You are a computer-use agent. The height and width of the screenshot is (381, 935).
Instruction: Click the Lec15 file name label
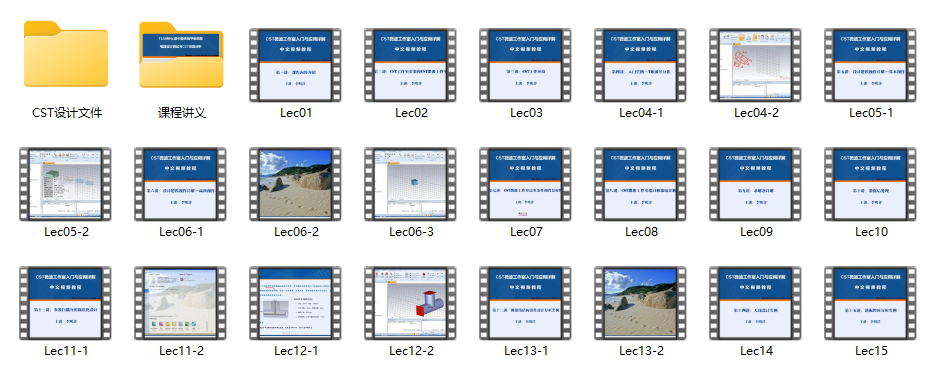871,351
